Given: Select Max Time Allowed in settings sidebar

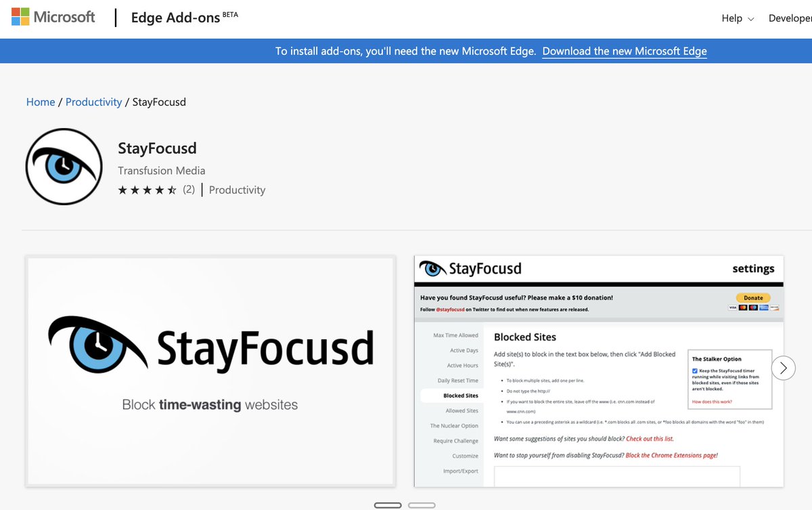Looking at the screenshot, I should point(455,335).
